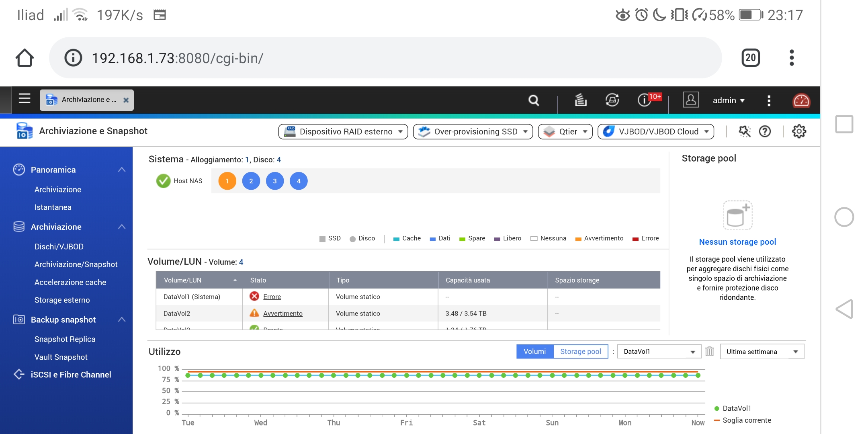Switch utilization view to Storage pool
Screen dimensions: 868x434
click(580, 352)
